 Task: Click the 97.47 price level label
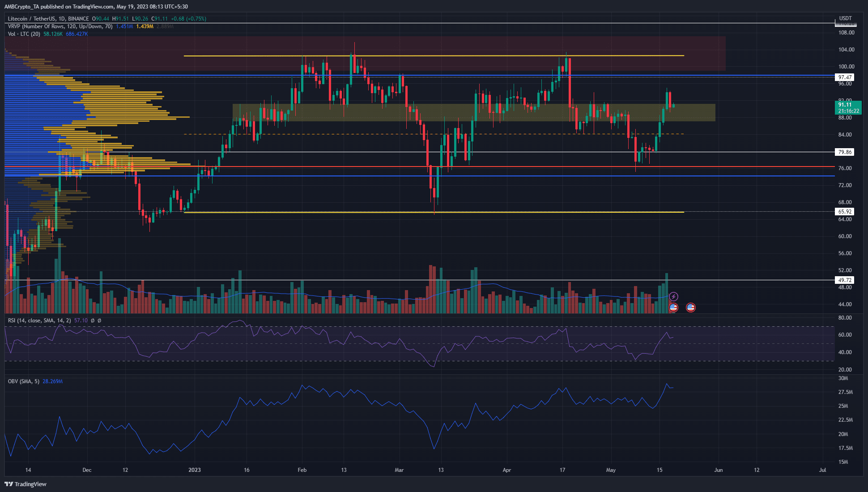(845, 77)
